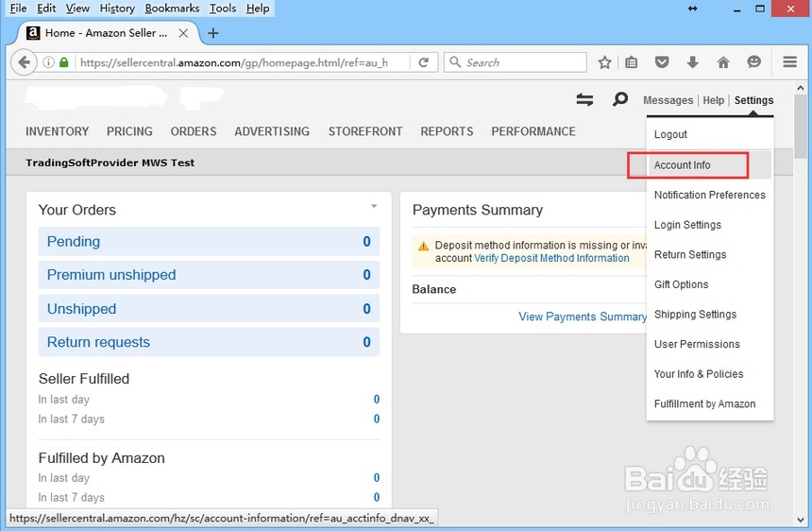Viewport: 812px width, 531px height.
Task: Open the Pocket icon in toolbar
Action: [662, 62]
